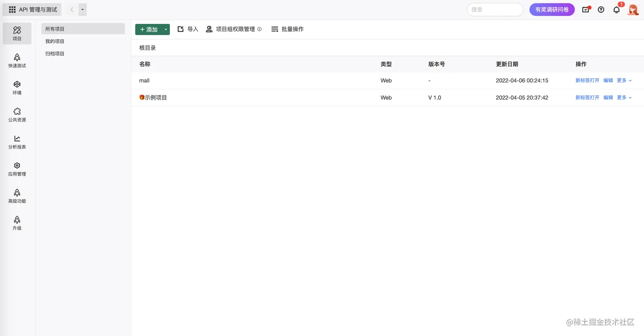Click 编辑 for 示例项目
The image size is (644, 336).
(608, 98)
